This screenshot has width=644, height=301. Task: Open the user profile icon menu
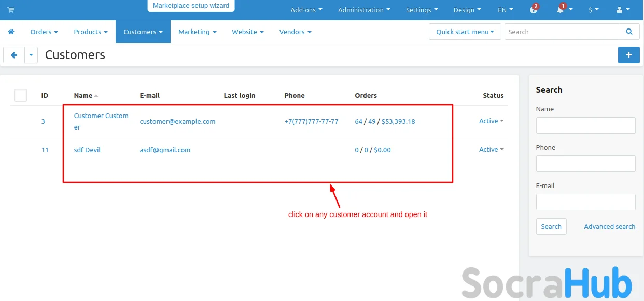tap(623, 10)
